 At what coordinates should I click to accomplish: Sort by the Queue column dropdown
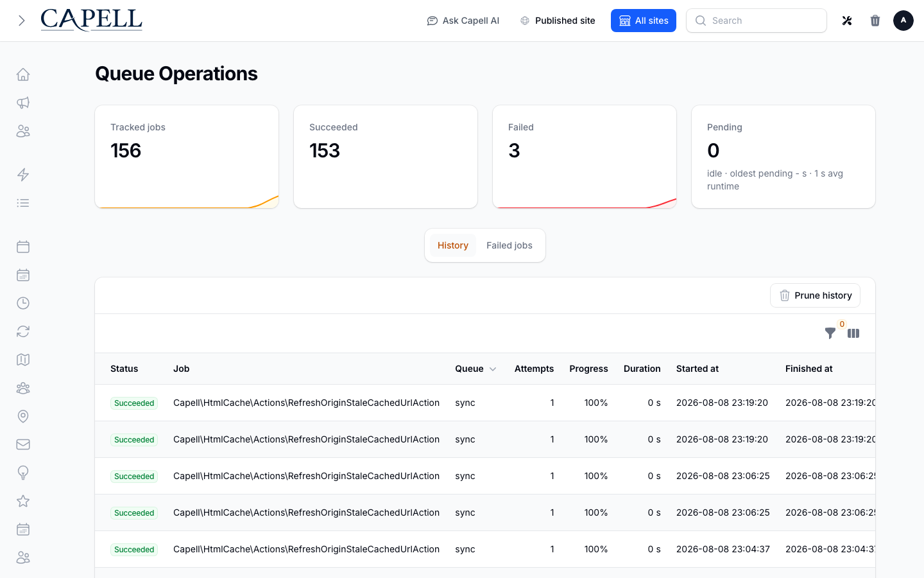click(475, 369)
